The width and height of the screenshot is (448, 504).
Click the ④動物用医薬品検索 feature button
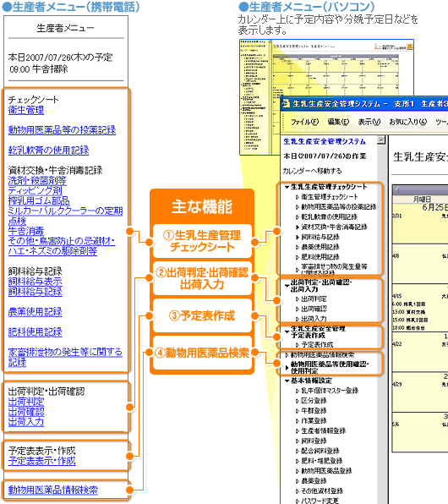(x=202, y=353)
